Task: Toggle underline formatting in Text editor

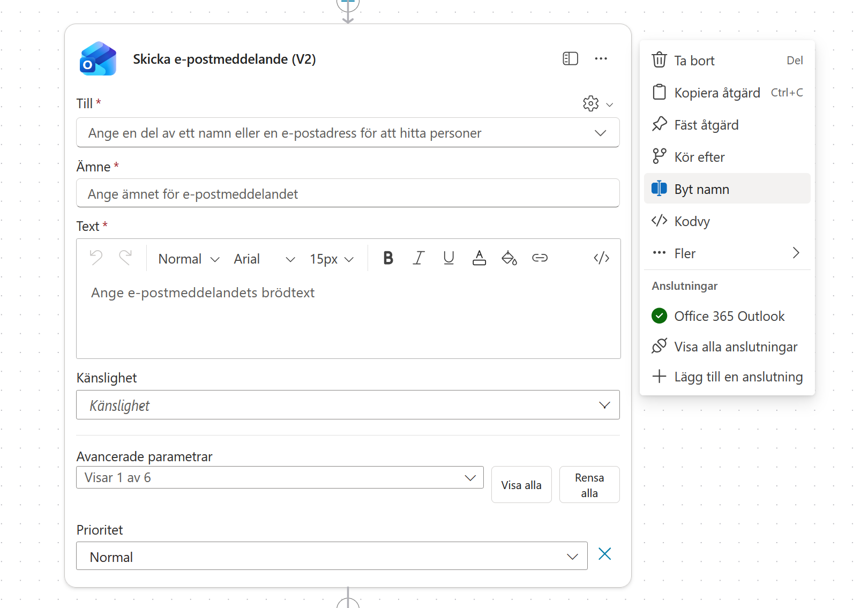Action: point(449,258)
